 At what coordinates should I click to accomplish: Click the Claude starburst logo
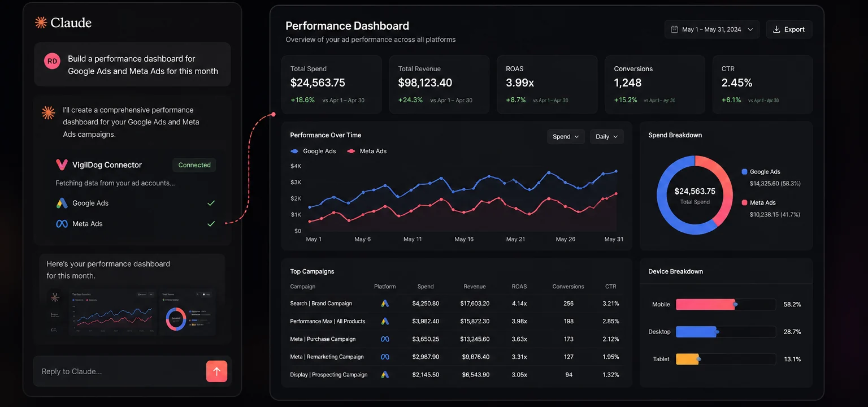coord(41,23)
